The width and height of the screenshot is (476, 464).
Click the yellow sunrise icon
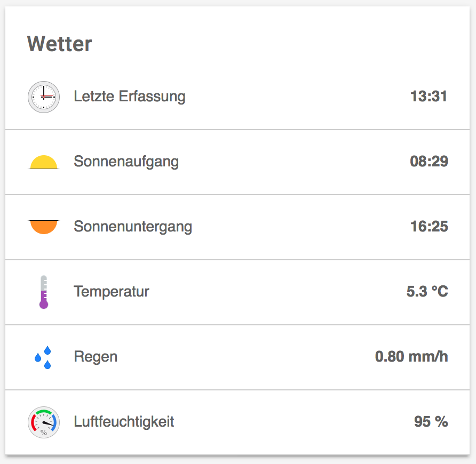pyautogui.click(x=44, y=162)
